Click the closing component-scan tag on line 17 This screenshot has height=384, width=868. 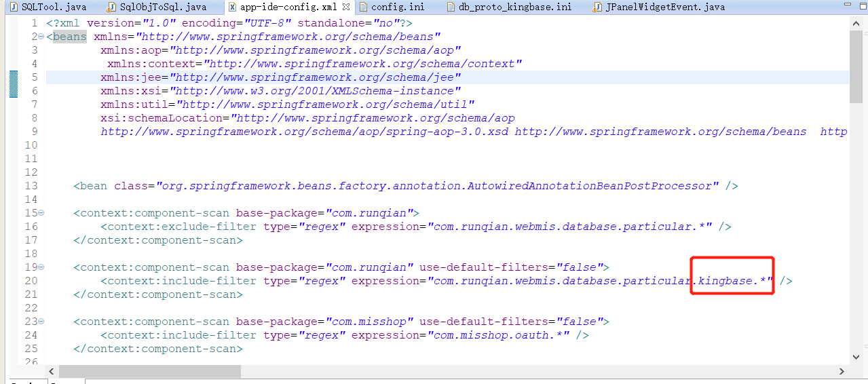click(158, 240)
